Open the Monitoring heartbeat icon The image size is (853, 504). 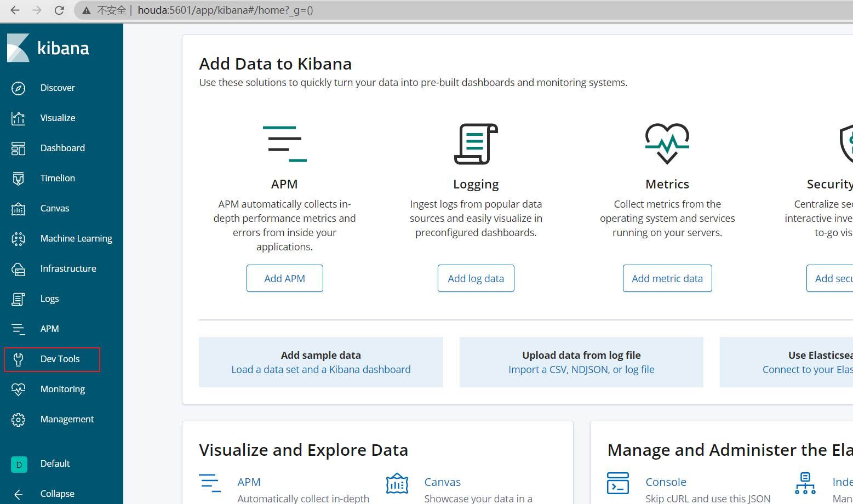point(18,390)
